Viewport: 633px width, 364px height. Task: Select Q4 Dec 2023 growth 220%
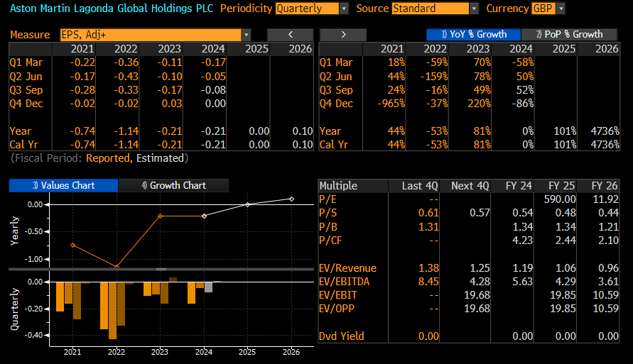(480, 104)
